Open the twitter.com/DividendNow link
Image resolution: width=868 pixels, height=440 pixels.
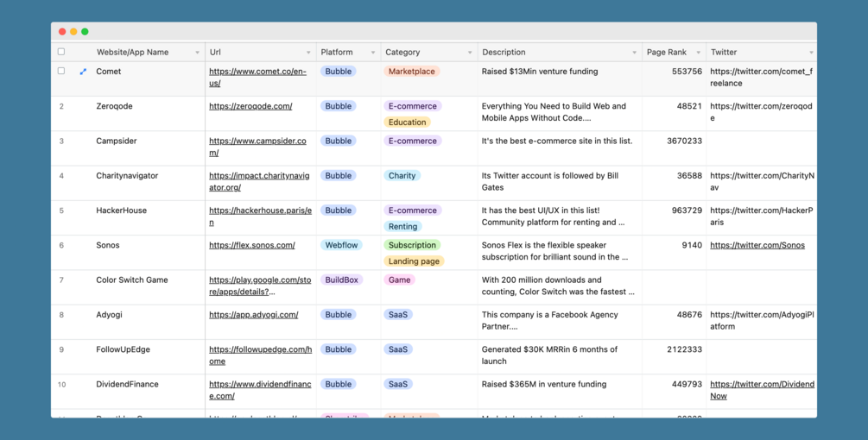[763, 390]
